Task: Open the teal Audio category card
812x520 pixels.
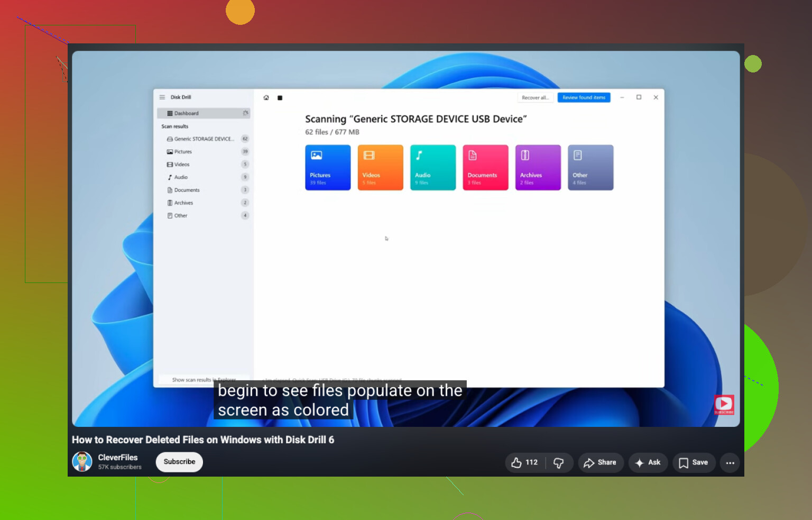Action: 433,168
